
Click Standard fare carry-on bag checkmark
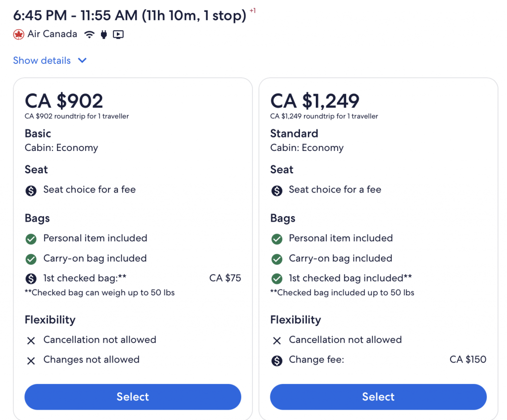[x=277, y=259]
